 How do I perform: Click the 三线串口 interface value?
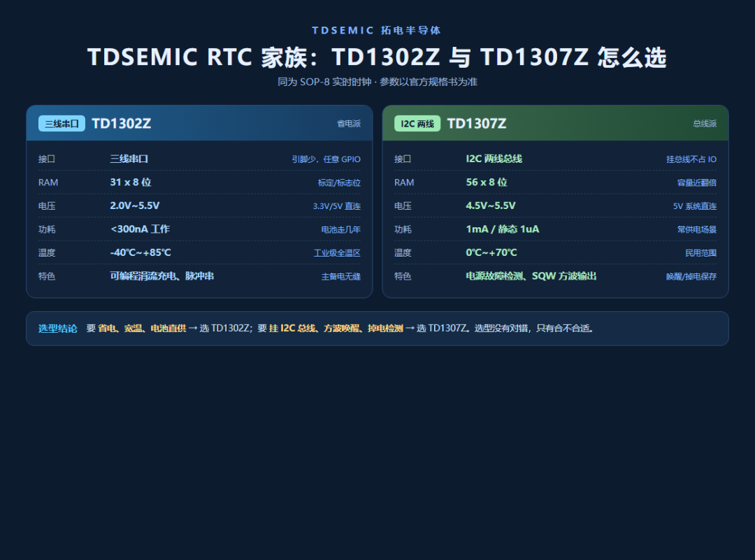[129, 159]
